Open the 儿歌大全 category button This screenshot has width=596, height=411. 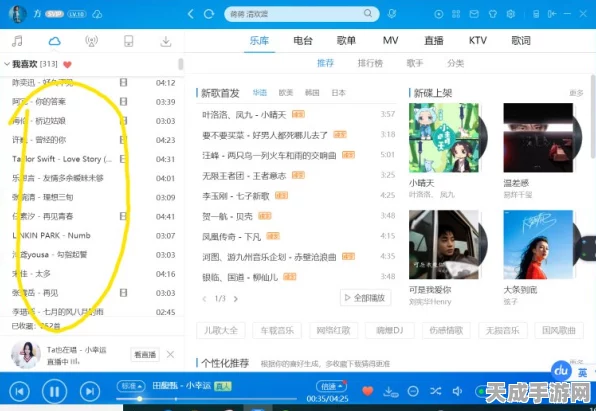[221, 330]
